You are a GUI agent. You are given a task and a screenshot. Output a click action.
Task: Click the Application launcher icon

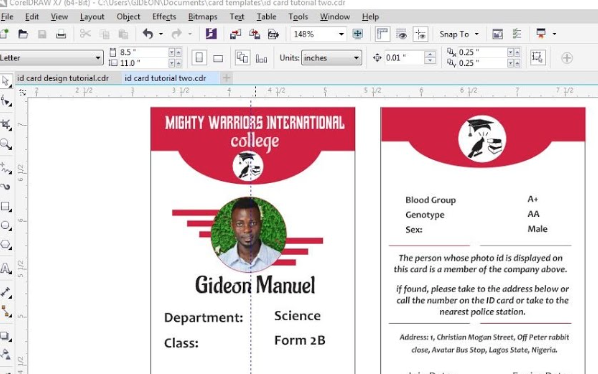coord(541,34)
